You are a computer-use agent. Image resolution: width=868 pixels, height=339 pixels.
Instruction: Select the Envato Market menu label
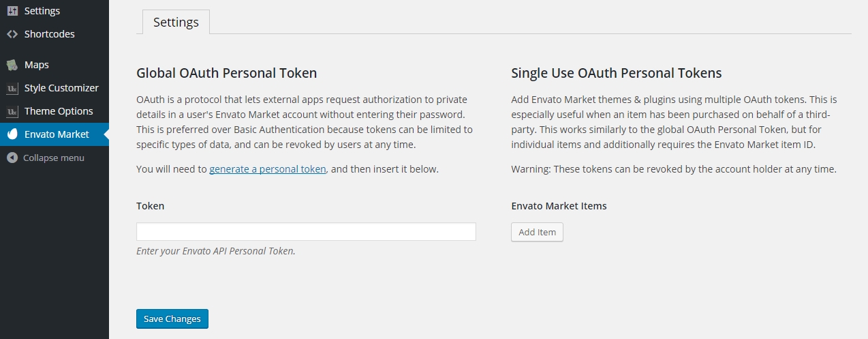point(57,134)
